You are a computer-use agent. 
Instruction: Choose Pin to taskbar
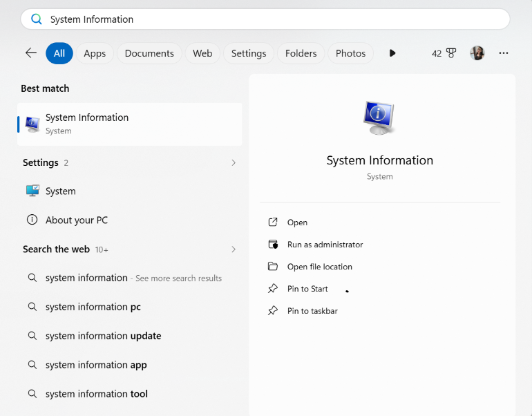pos(312,311)
